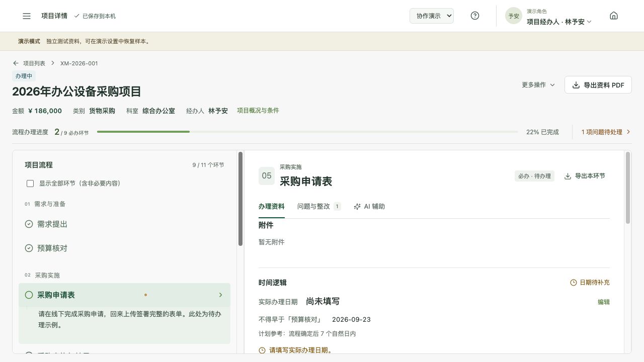Click the back arrow to project list
This screenshot has width=644, height=362.
point(16,63)
